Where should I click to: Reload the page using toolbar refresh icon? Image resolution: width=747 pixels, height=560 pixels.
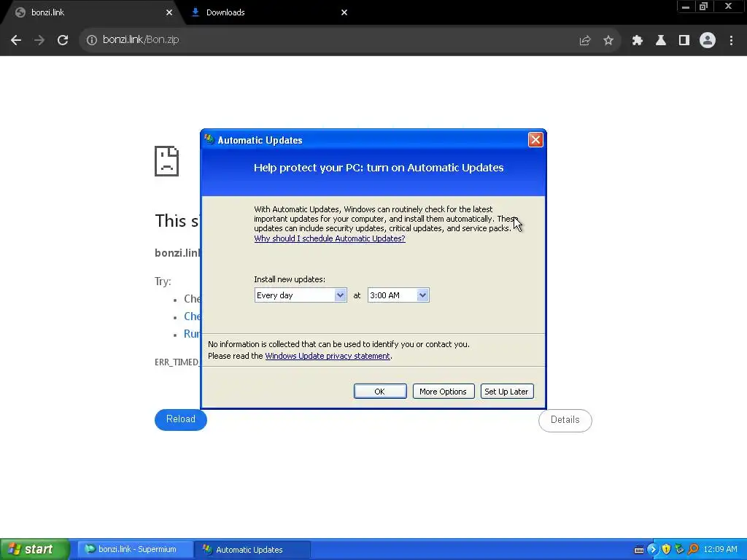[x=63, y=41]
